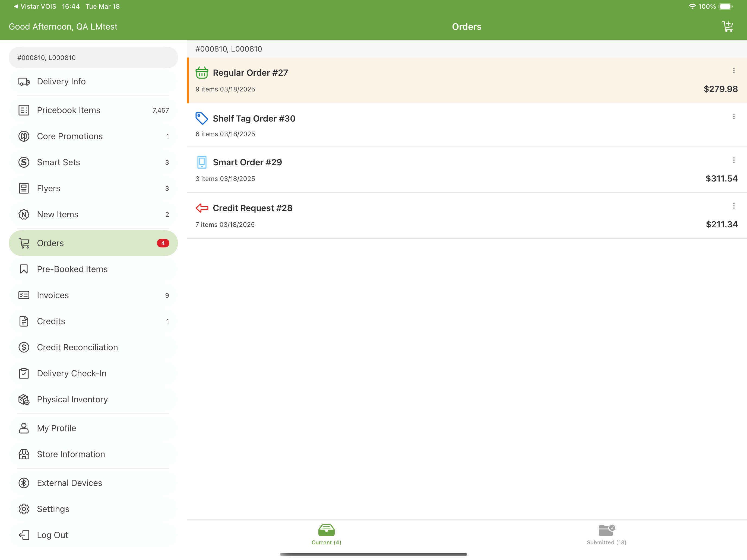Select the Pre-Booked Items bookmark icon

pyautogui.click(x=24, y=269)
